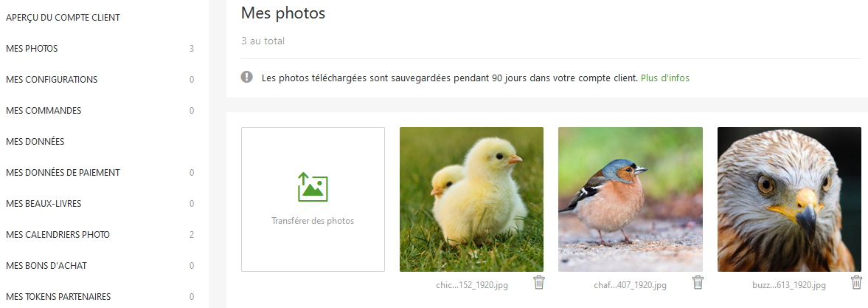Screen dimensions: 868x308
Task: Open 'Mes bons d'achat'
Action: click(x=100, y=266)
